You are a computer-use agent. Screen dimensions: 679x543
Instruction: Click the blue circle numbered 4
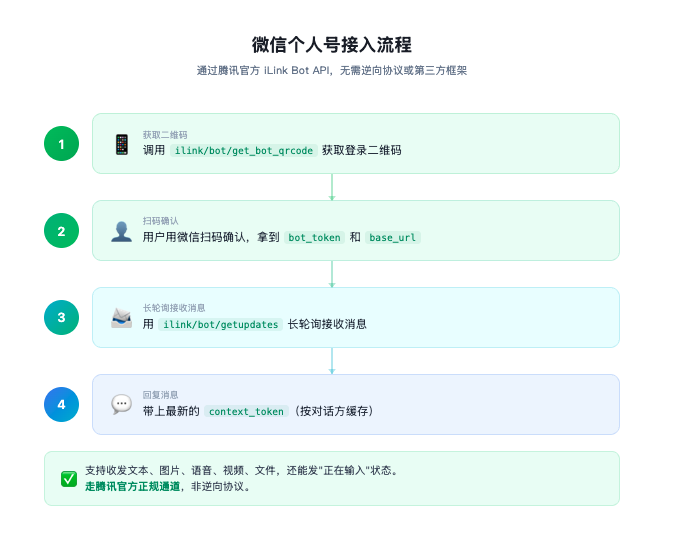click(61, 405)
